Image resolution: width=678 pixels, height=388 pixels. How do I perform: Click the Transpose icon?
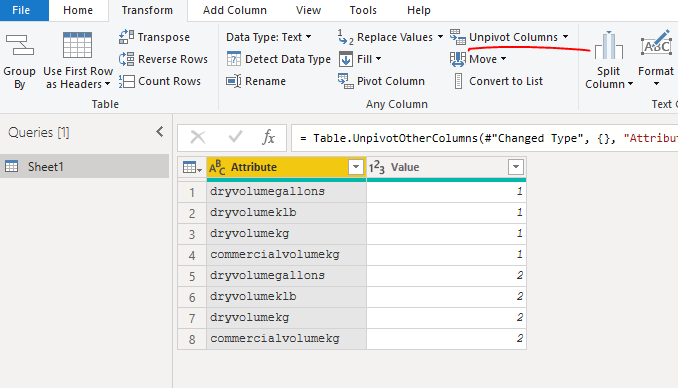coord(126,37)
